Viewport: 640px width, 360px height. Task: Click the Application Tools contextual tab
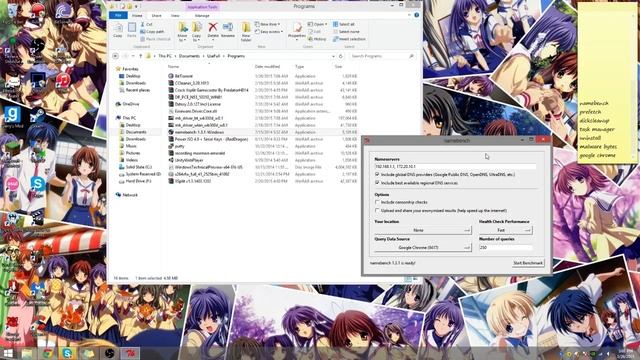coord(202,7)
